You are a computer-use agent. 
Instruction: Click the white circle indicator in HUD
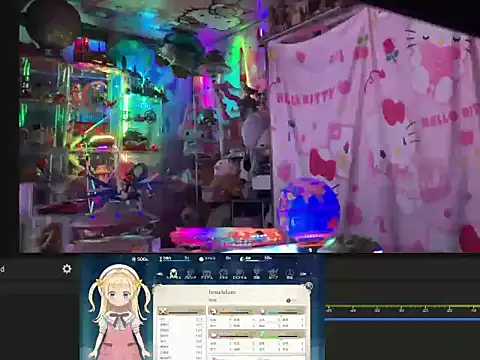(201, 259)
